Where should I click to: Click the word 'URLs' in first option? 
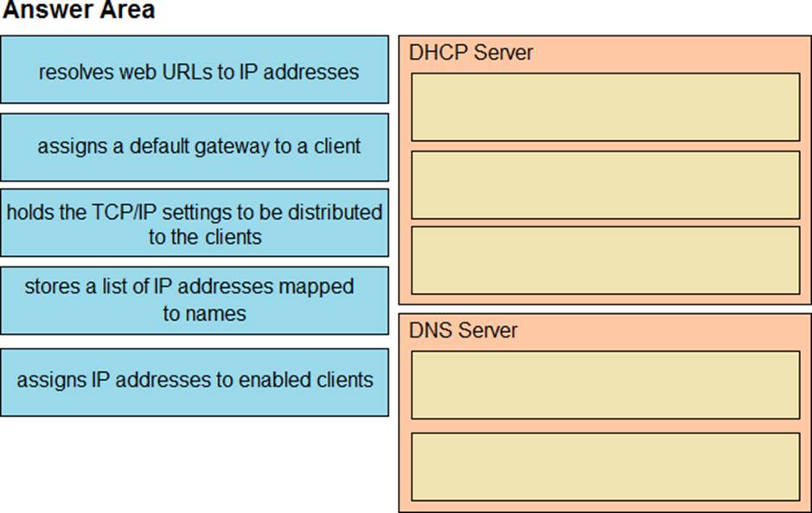pyautogui.click(x=188, y=71)
